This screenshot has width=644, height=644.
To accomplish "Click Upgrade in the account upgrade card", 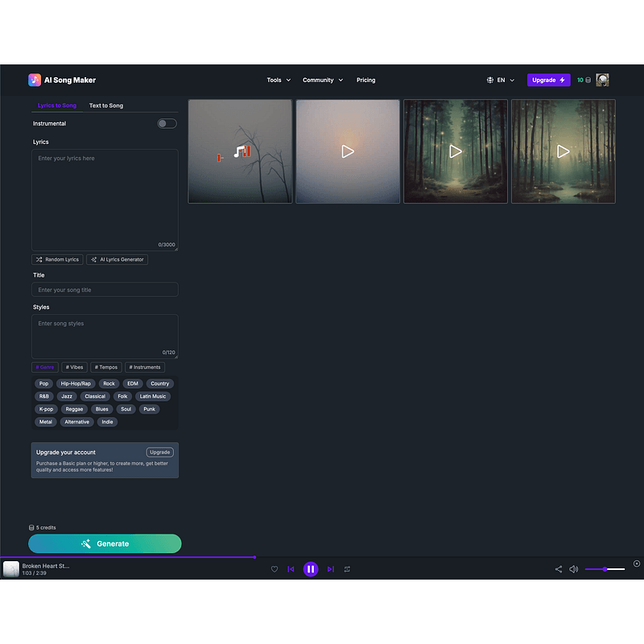I will point(159,452).
